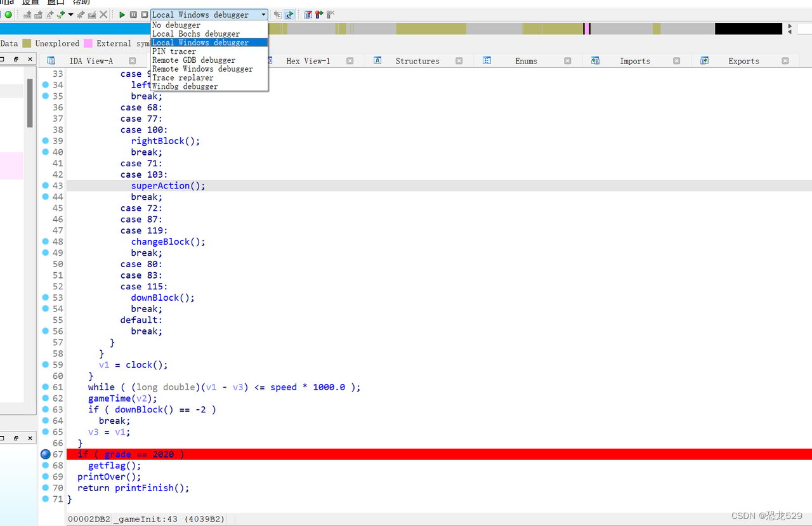Open the Enums tab
812x526 pixels.
click(526, 61)
